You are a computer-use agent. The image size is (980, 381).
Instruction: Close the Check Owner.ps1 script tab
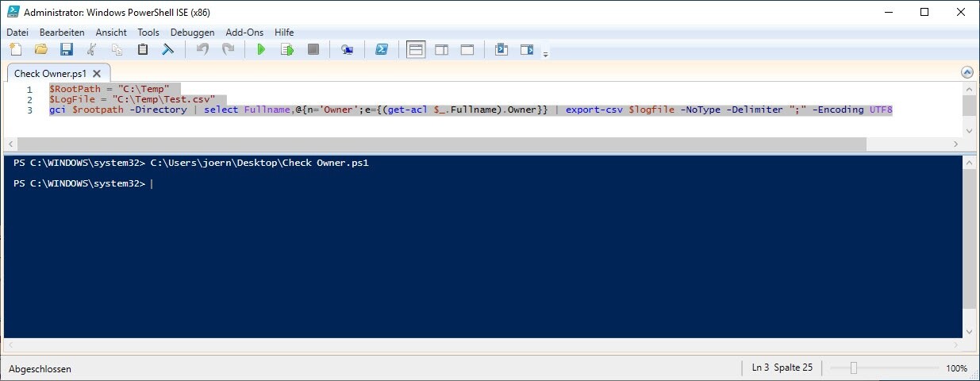96,73
